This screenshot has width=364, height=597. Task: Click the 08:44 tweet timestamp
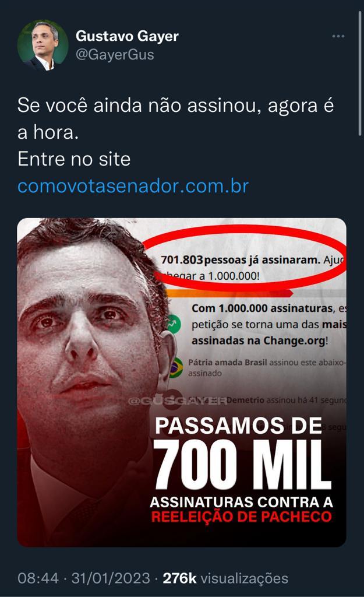click(38, 578)
